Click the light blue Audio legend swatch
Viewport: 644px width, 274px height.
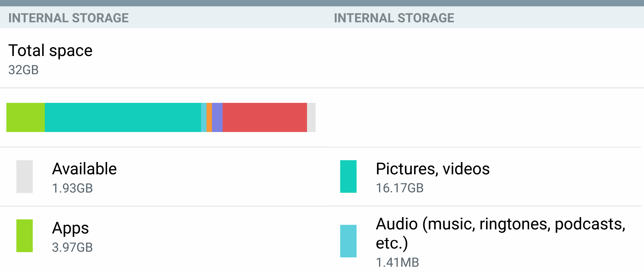point(348,241)
